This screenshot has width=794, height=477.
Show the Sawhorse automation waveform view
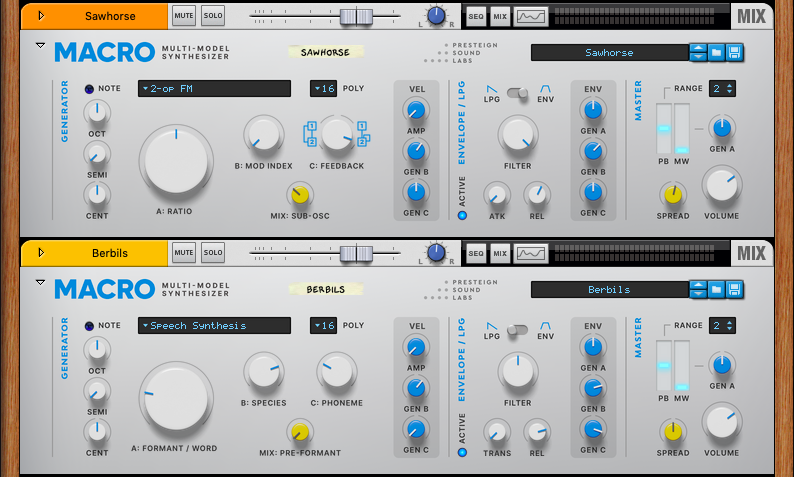531,16
